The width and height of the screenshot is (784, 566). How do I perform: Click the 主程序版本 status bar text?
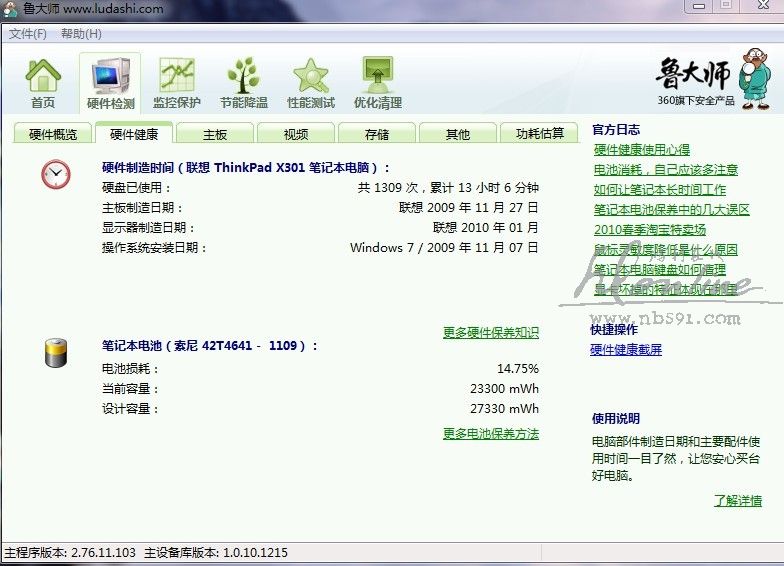tap(70, 552)
